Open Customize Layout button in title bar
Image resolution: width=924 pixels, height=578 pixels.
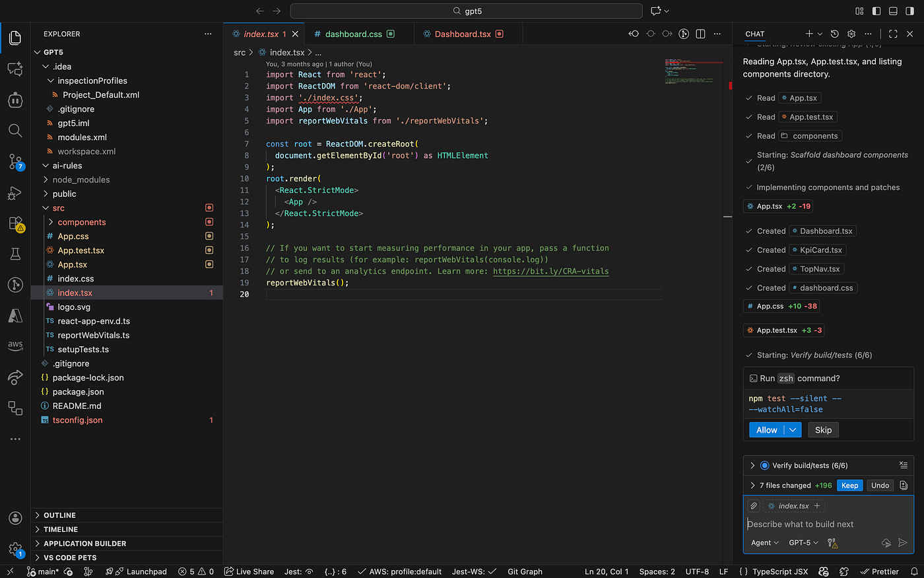click(859, 11)
